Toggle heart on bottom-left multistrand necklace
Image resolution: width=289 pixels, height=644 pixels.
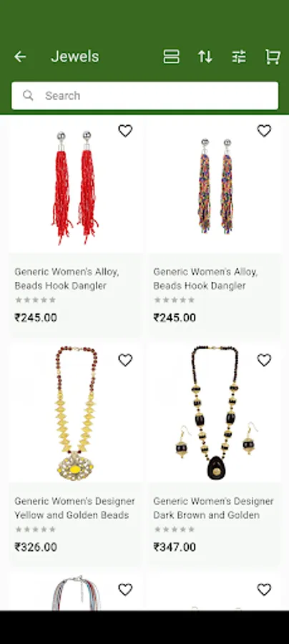tap(125, 590)
